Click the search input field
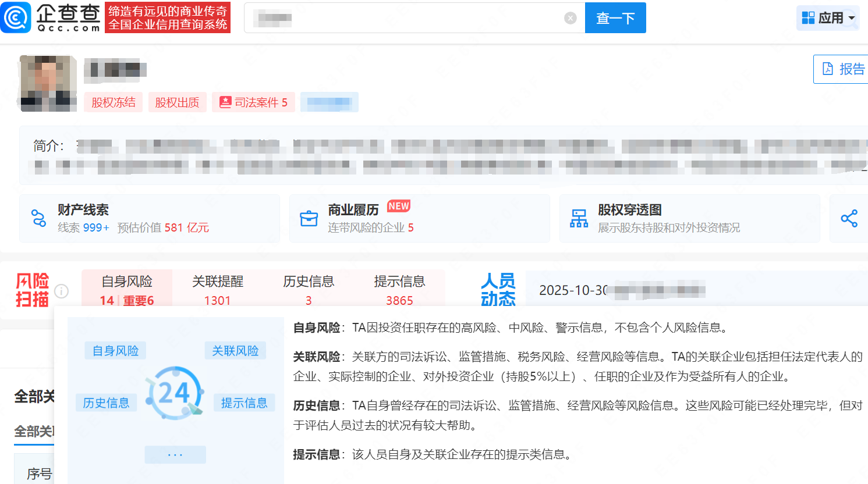This screenshot has width=868, height=484. pos(408,18)
